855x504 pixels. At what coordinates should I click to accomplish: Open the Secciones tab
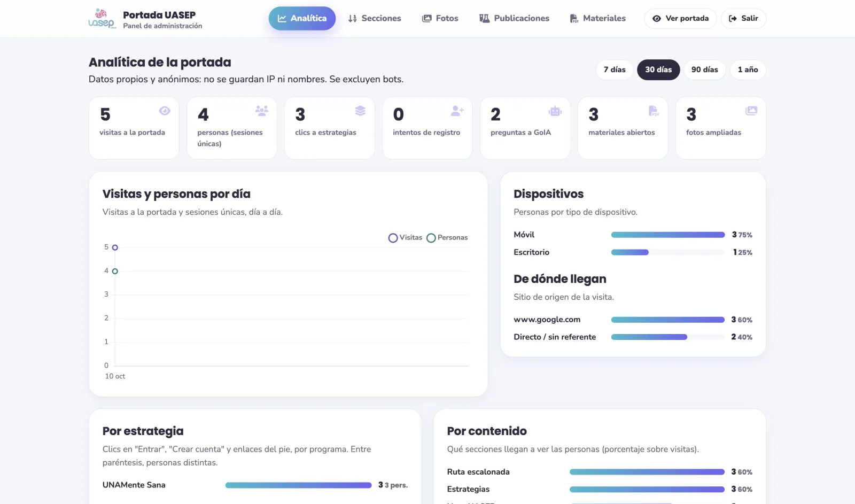coord(374,18)
